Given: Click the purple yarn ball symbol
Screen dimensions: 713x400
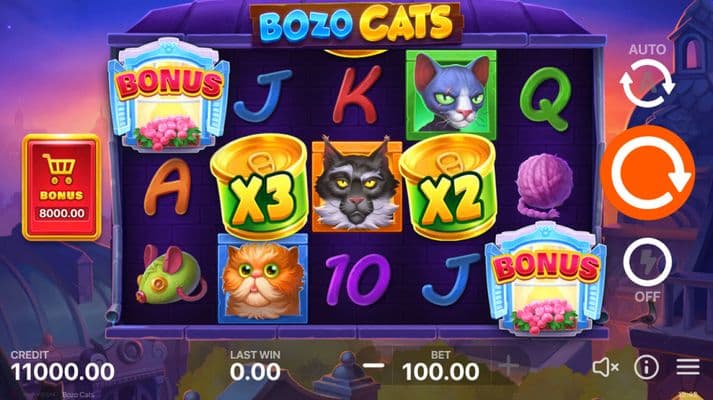Looking at the screenshot, I should point(544,186).
